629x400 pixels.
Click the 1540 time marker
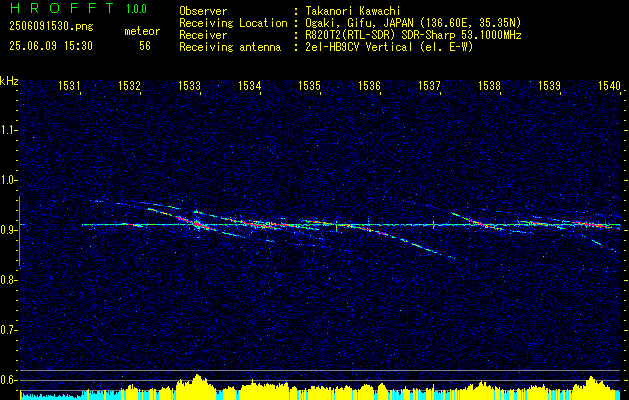click(x=609, y=85)
